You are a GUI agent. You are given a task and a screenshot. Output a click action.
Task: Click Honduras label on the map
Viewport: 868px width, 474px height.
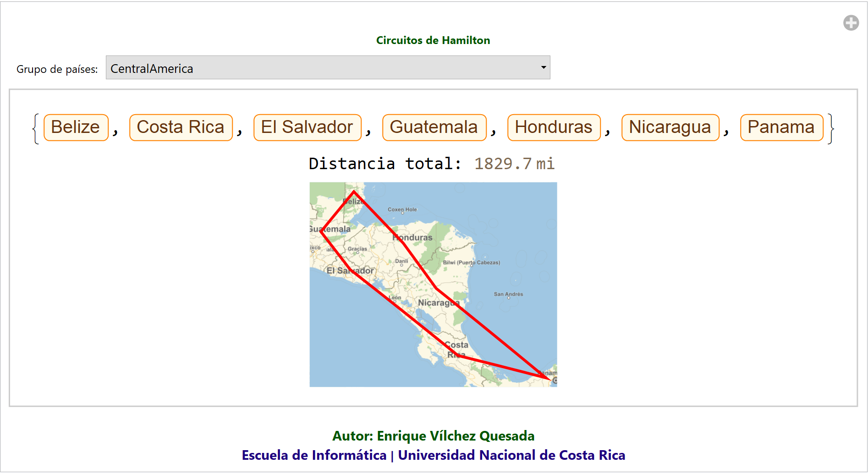[413, 237]
